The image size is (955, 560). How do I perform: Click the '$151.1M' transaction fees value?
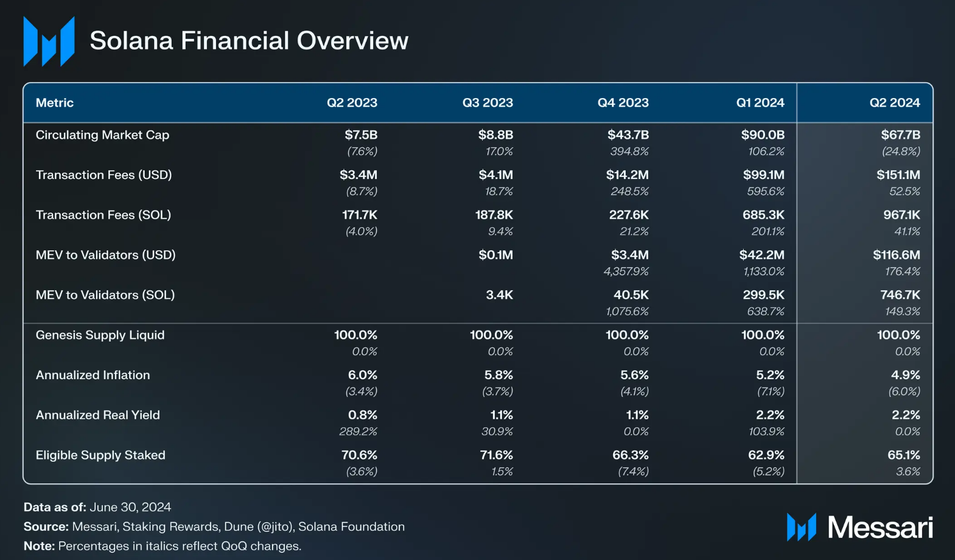click(x=898, y=175)
